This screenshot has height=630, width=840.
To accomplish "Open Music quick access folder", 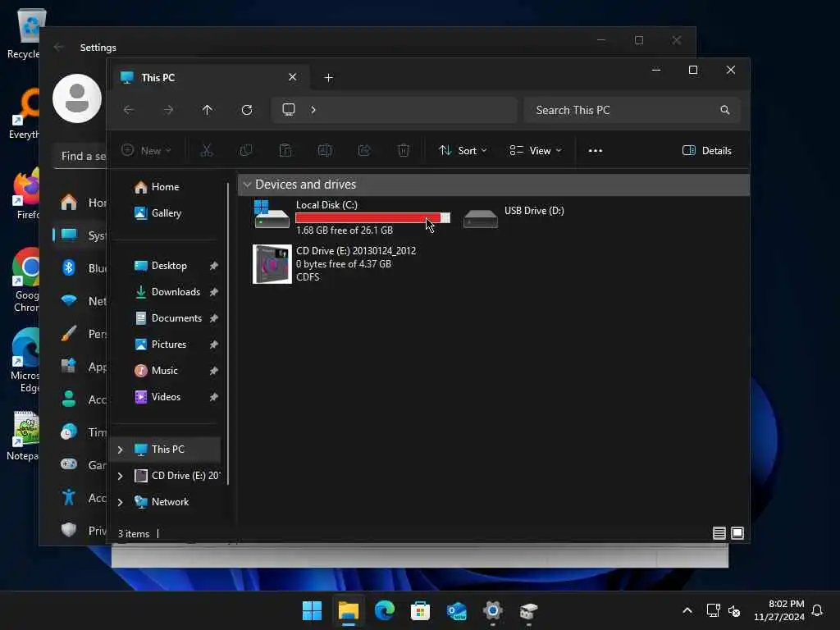I will pyautogui.click(x=164, y=371).
